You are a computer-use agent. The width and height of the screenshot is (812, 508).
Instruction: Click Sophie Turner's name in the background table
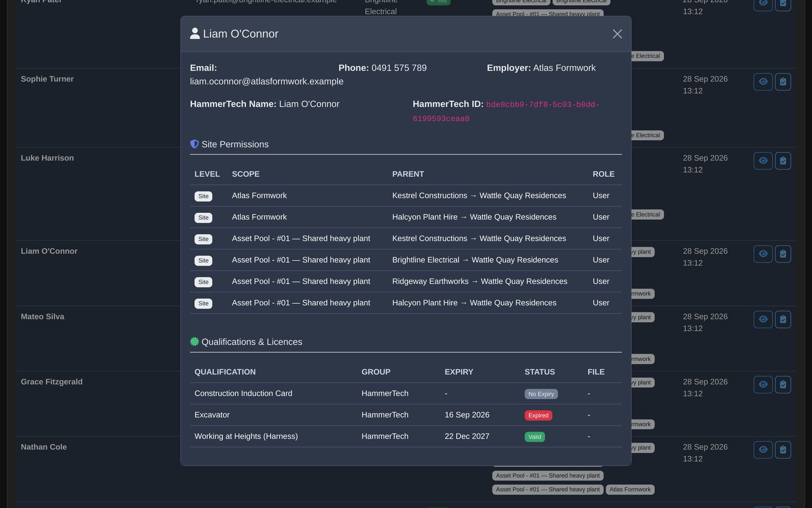[x=47, y=79]
